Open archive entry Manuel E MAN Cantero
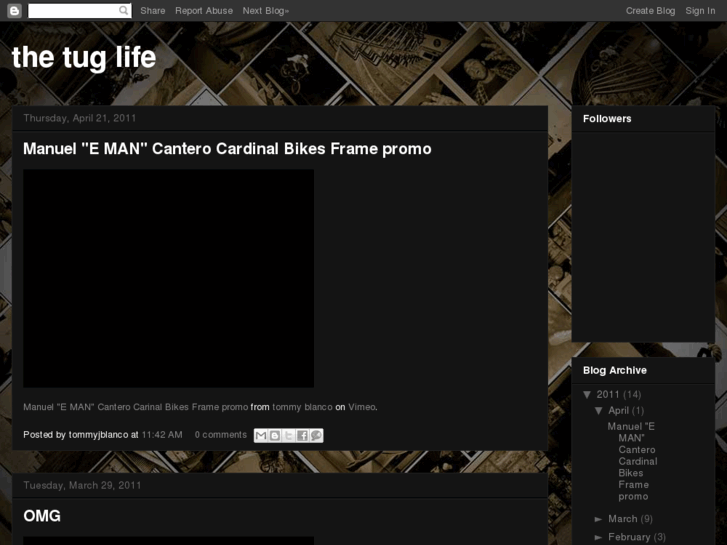 (633, 462)
